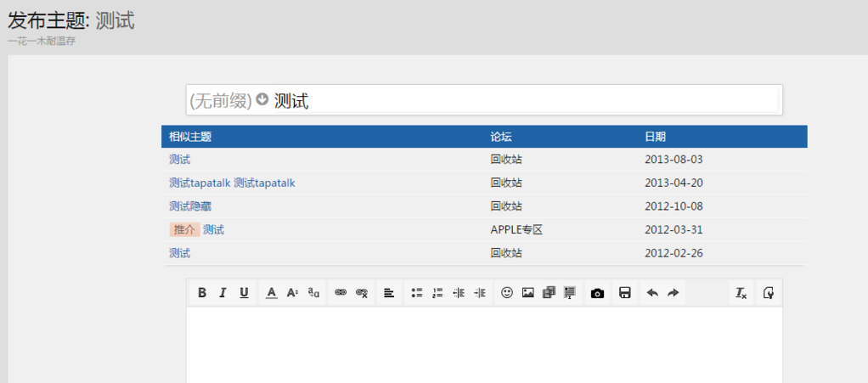Insert a bulleted list
Image resolution: width=868 pixels, height=383 pixels.
(417, 293)
